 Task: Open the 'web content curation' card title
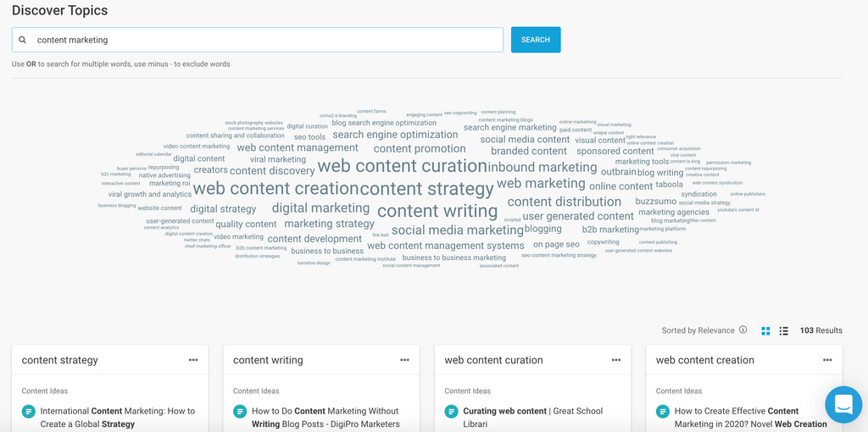493,360
